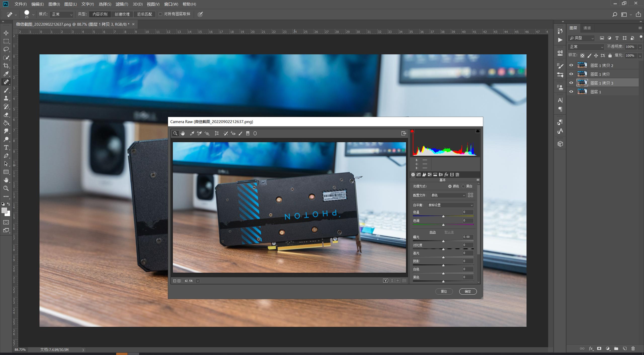
Task: Enable 对所有图层取样 checkbox
Action: click(x=160, y=14)
